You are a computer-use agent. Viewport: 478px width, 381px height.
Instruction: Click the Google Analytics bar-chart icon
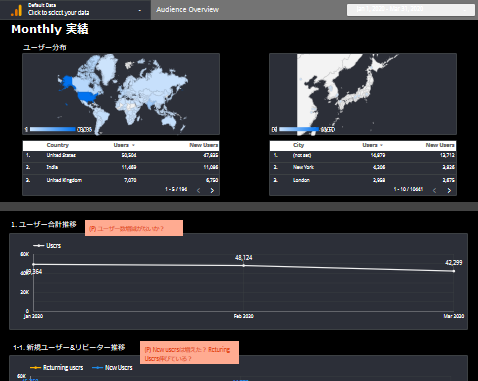(16, 10)
